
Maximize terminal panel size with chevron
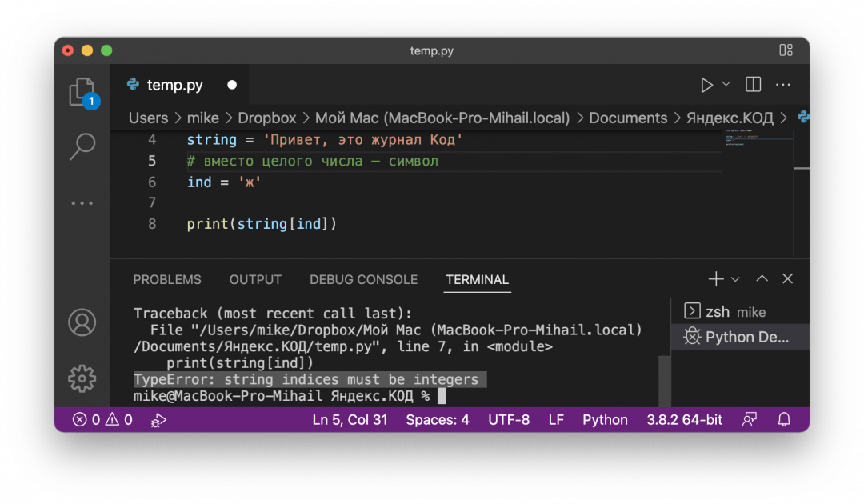pyautogui.click(x=762, y=279)
